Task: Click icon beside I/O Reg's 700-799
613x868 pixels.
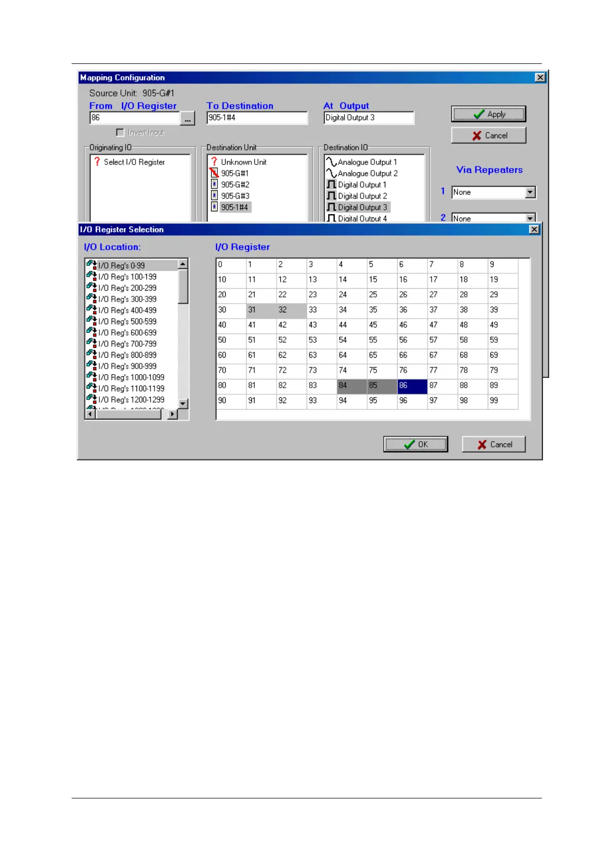Action: 92,343
